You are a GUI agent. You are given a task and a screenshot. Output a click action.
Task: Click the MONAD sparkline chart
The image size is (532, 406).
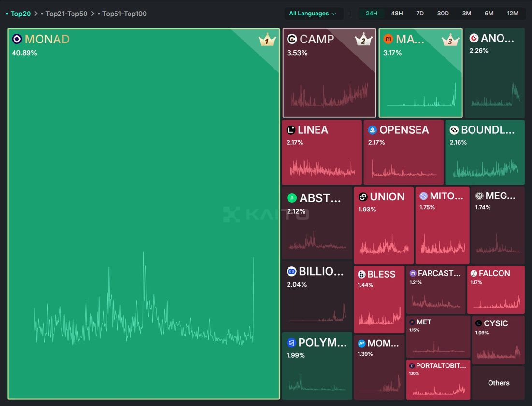tap(144, 298)
